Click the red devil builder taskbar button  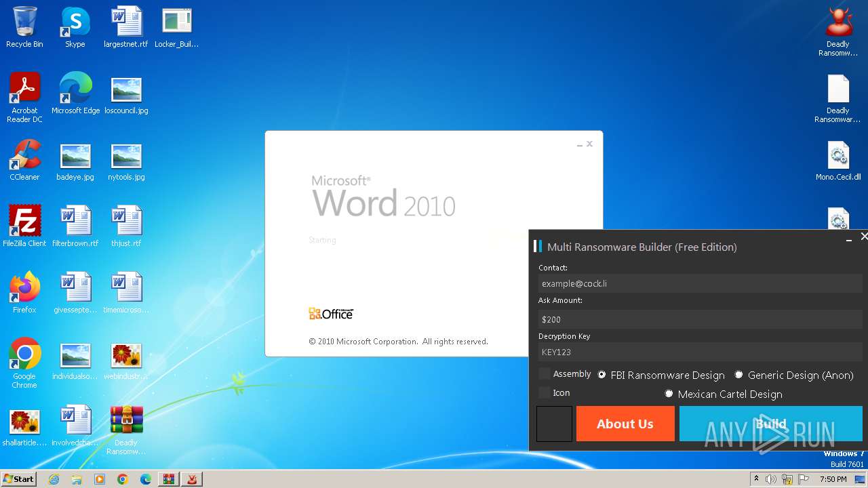tap(193, 479)
